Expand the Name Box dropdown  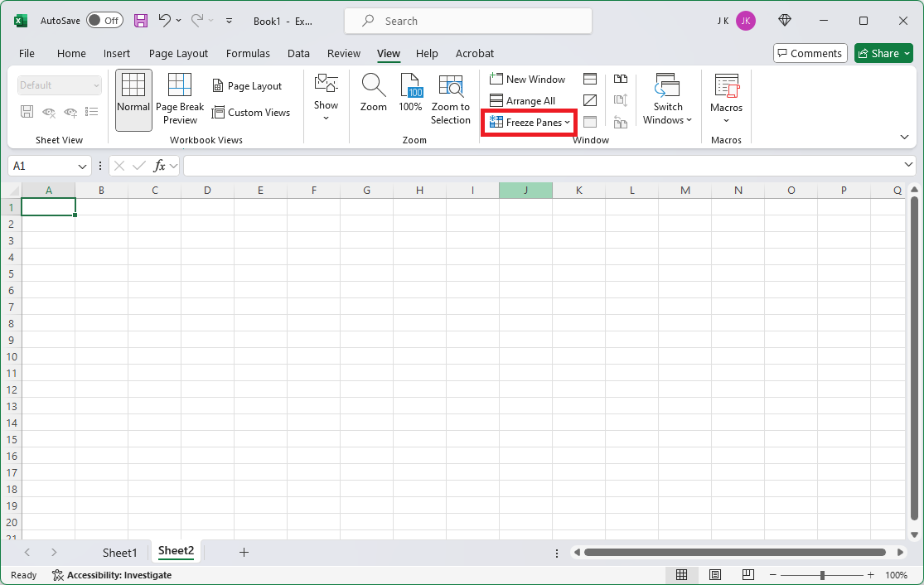click(82, 166)
